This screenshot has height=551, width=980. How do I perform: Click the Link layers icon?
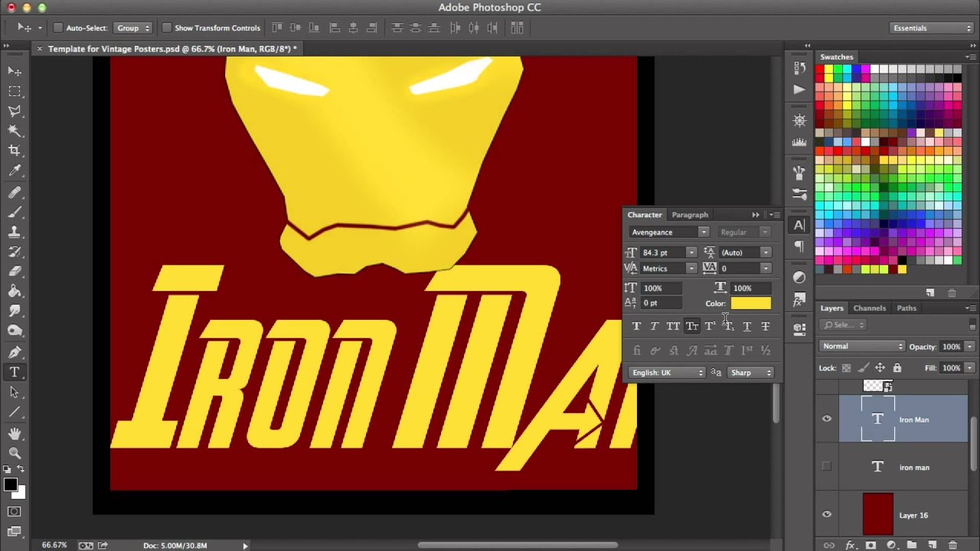(829, 545)
